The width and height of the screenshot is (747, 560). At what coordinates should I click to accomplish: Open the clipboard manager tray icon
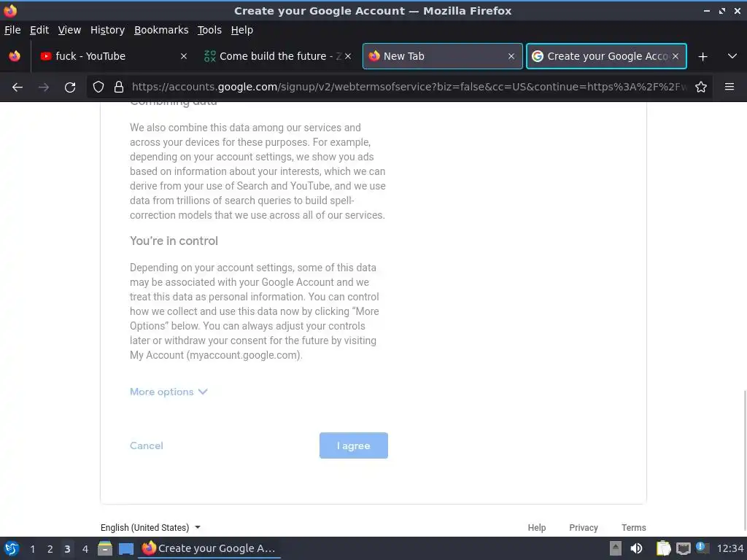click(x=663, y=548)
